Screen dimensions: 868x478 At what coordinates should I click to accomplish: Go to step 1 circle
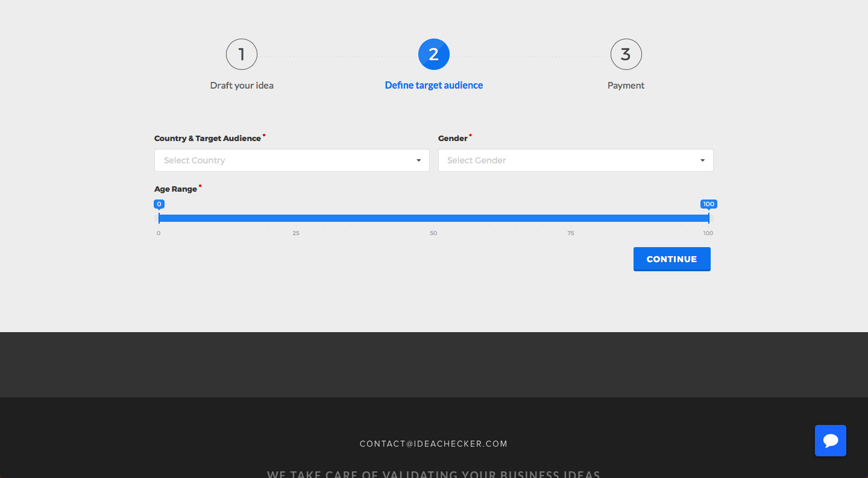point(242,54)
